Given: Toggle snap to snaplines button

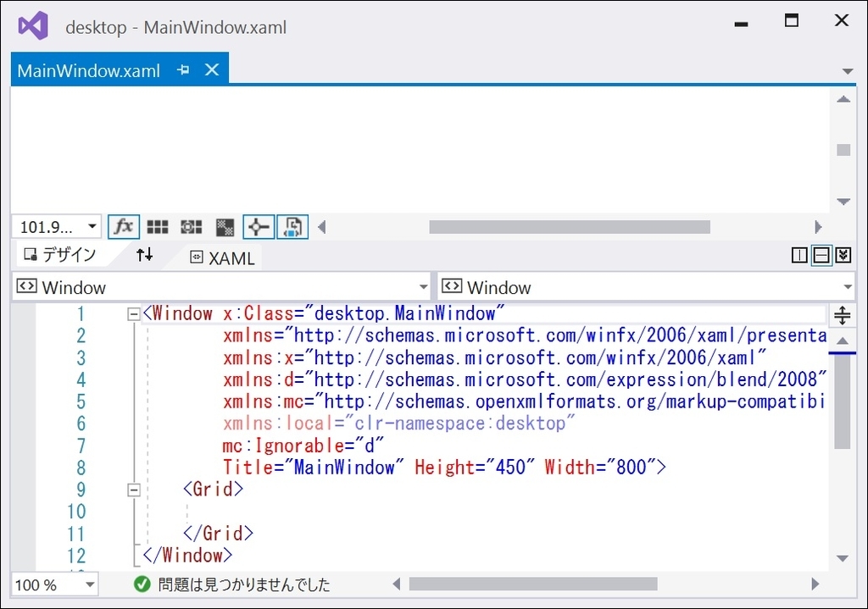Looking at the screenshot, I should coord(259,227).
